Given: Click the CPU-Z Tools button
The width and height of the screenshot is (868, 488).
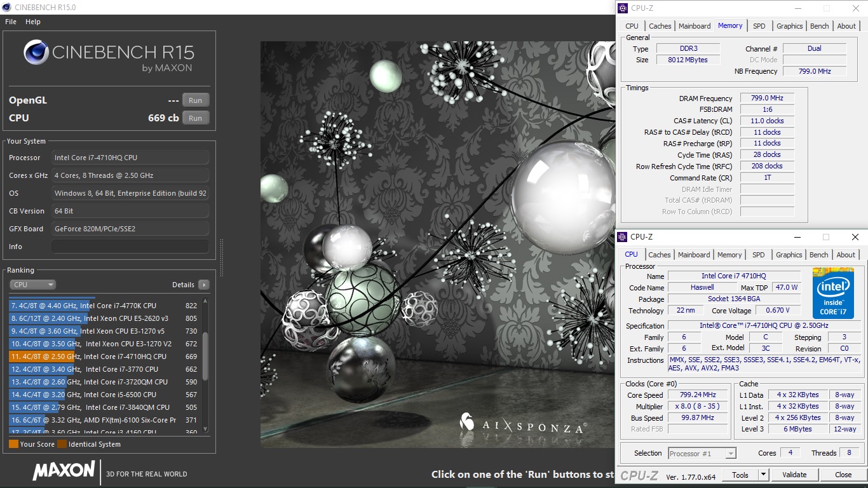Looking at the screenshot, I should pyautogui.click(x=740, y=475).
